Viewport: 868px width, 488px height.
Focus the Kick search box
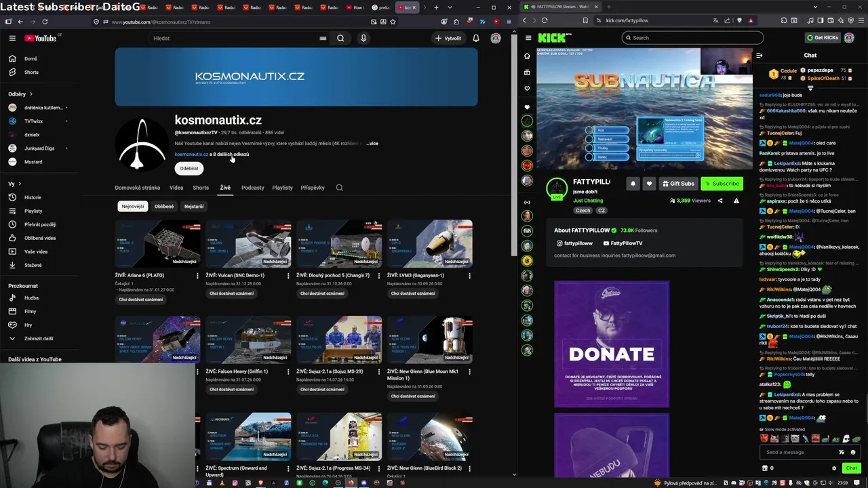(x=692, y=38)
